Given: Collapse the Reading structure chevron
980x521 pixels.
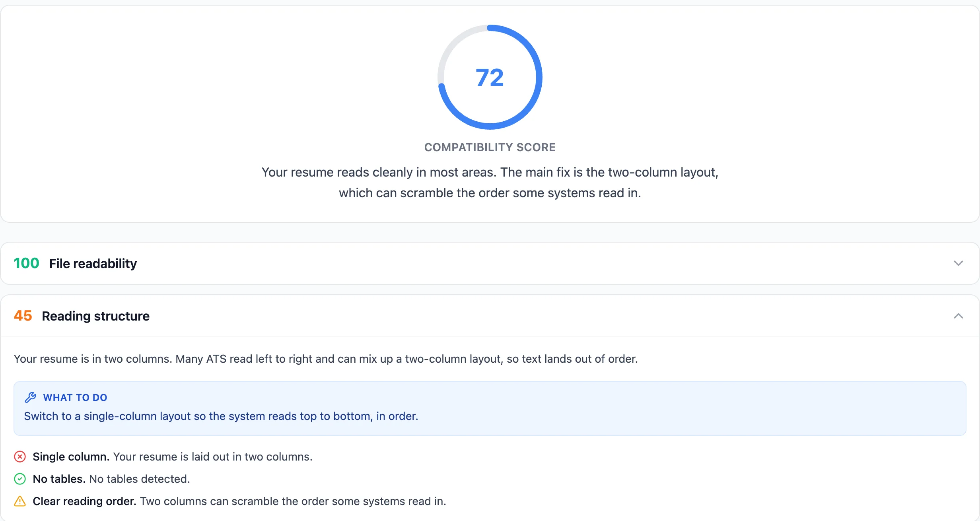Looking at the screenshot, I should (959, 316).
